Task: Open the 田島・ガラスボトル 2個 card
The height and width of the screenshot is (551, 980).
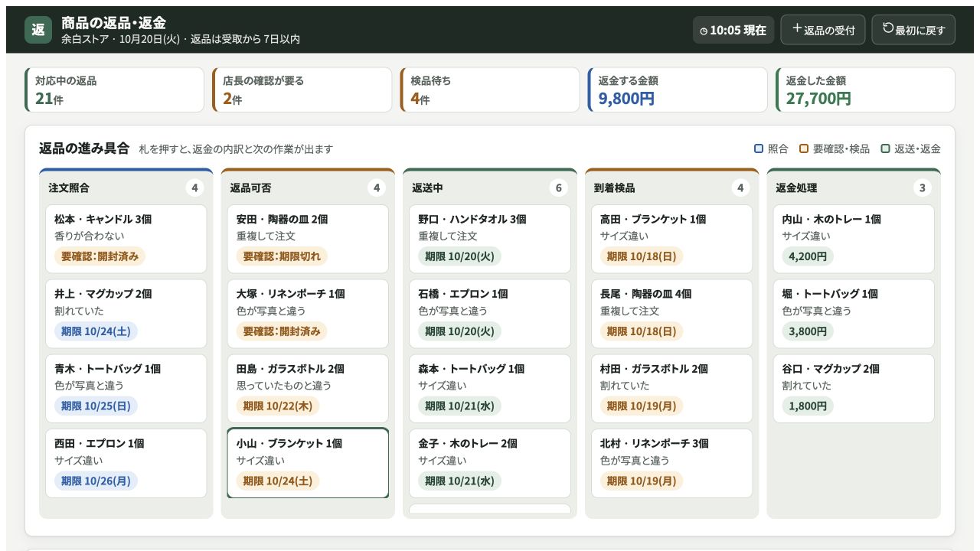Action: [308, 389]
